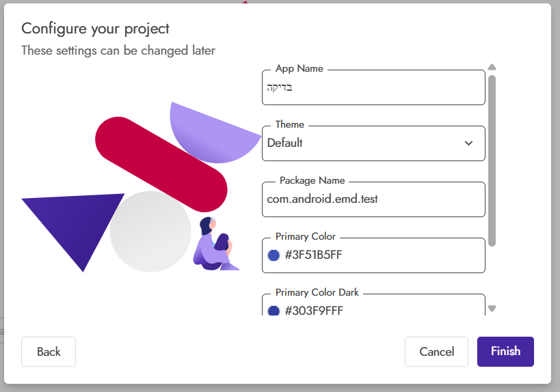The width and height of the screenshot is (560, 392).
Task: Click the scrollbar down arrow
Action: point(492,309)
